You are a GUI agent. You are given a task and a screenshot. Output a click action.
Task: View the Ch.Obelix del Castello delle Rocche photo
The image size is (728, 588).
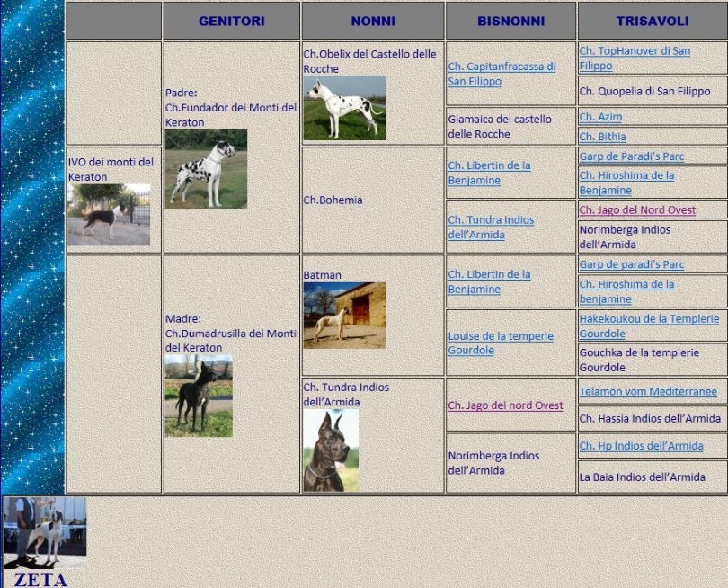344,108
